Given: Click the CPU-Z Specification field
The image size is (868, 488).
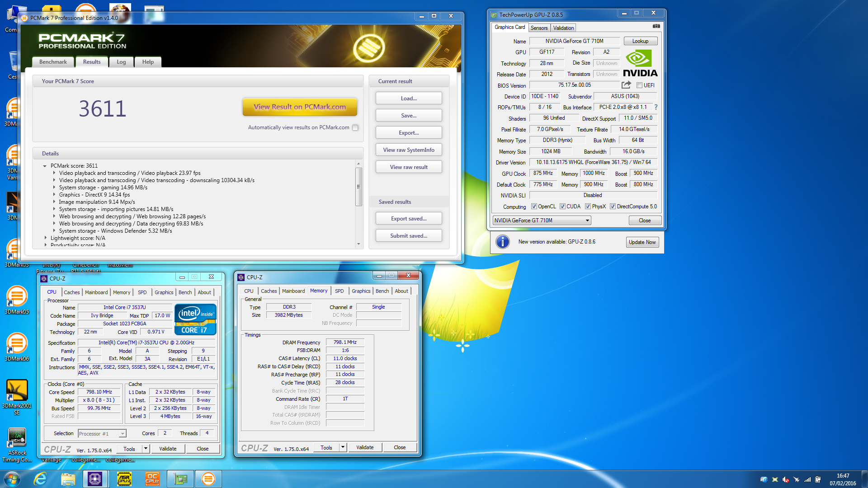Looking at the screenshot, I should click(x=147, y=343).
